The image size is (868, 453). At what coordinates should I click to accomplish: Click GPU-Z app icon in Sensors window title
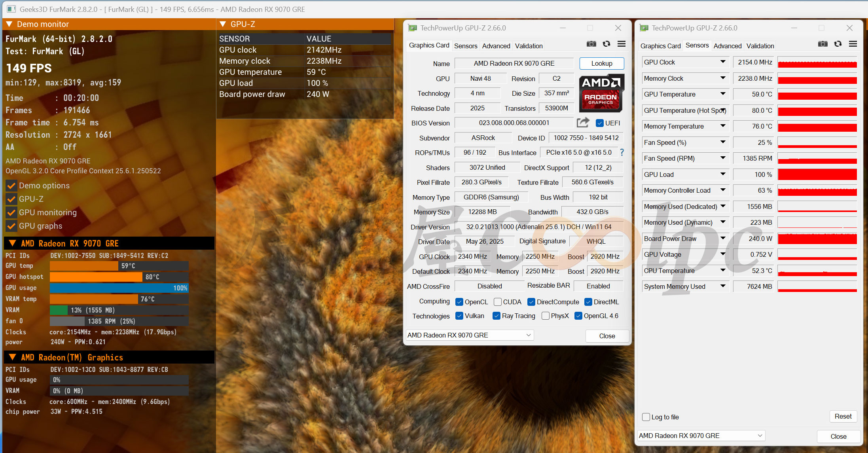click(x=644, y=28)
